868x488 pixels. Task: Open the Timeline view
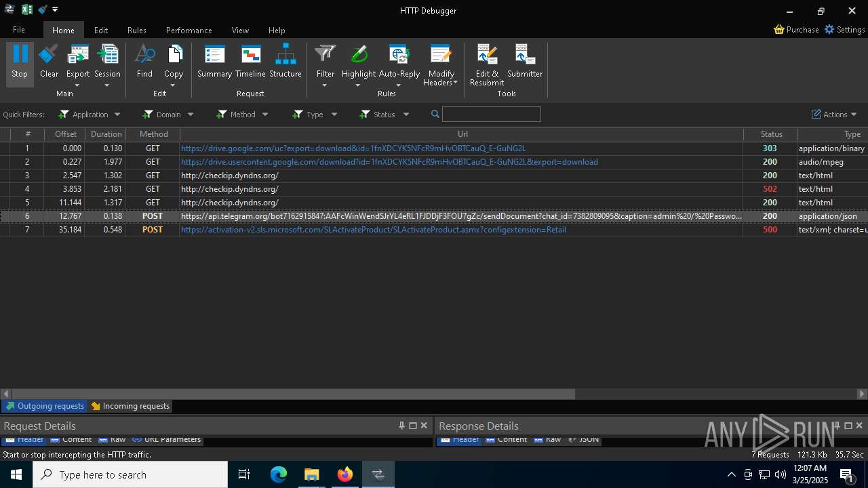tap(250, 62)
